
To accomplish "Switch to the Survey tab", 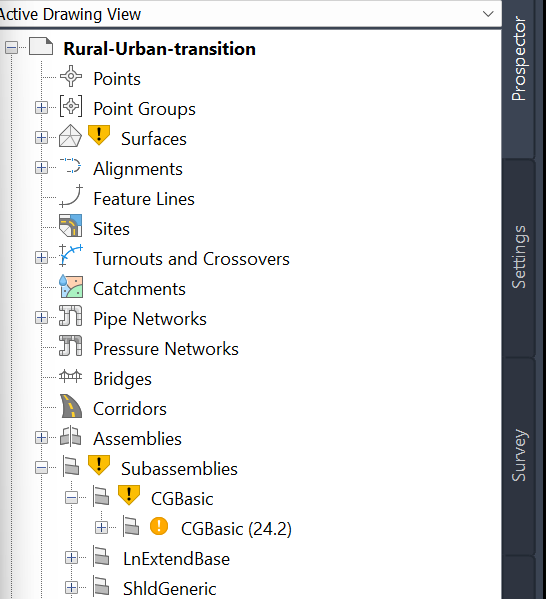I will point(519,455).
